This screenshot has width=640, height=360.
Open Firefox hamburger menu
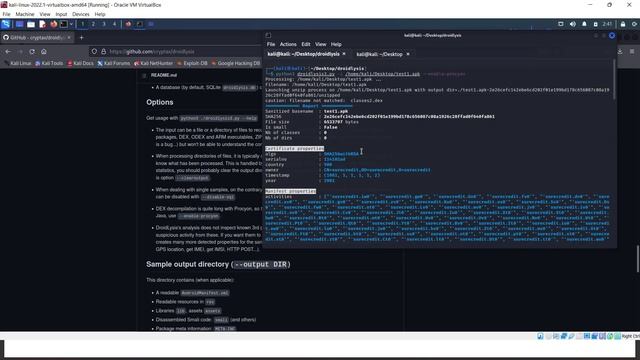[632, 51]
